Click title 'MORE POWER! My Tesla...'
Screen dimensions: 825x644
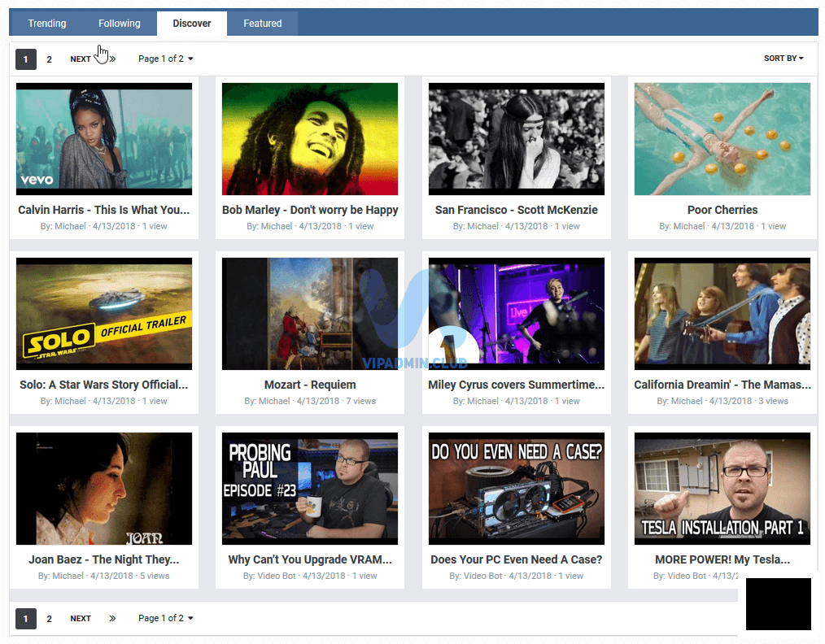click(x=722, y=559)
